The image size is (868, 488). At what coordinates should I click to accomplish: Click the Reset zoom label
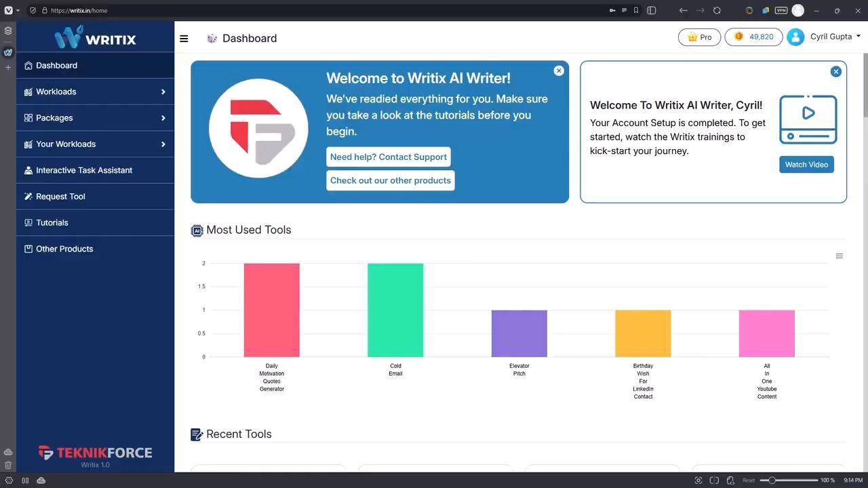(749, 481)
